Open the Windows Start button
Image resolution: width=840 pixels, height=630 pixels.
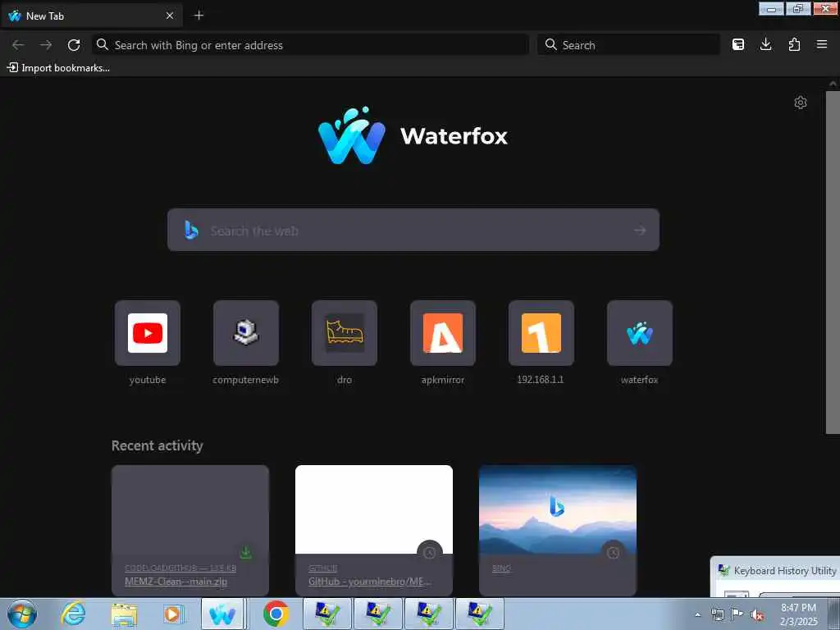tap(22, 614)
